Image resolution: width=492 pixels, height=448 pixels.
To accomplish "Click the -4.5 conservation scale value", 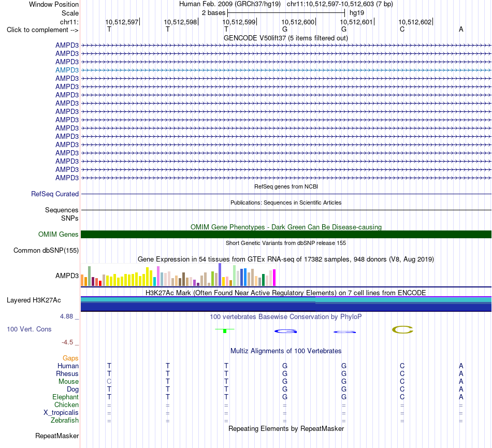I will [67, 342].
